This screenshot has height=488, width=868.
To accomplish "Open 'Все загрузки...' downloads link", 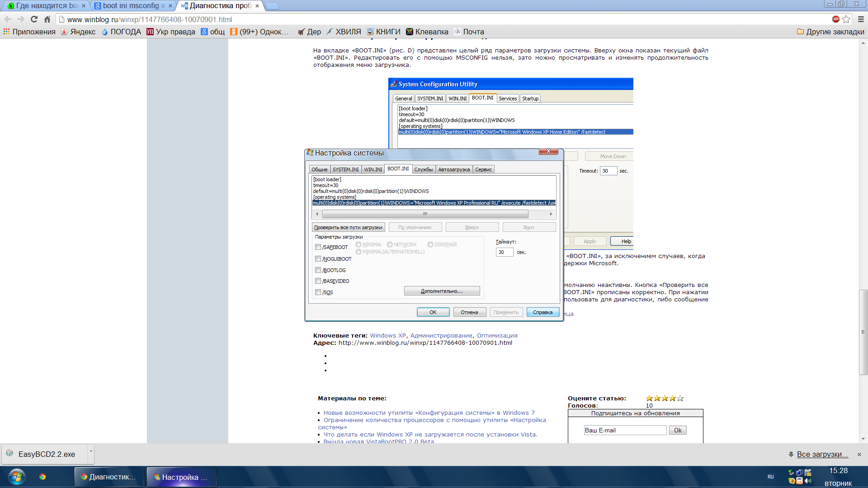I will point(822,455).
